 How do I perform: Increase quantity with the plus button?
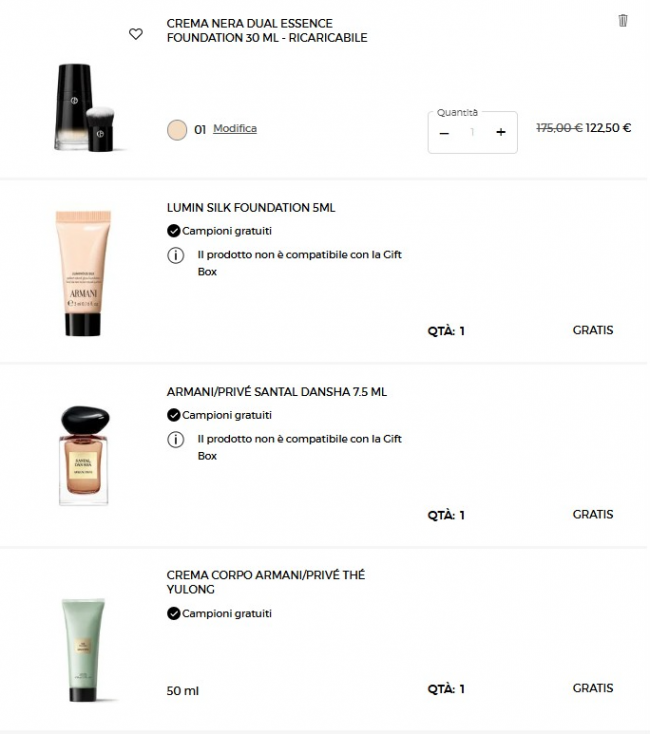point(501,132)
